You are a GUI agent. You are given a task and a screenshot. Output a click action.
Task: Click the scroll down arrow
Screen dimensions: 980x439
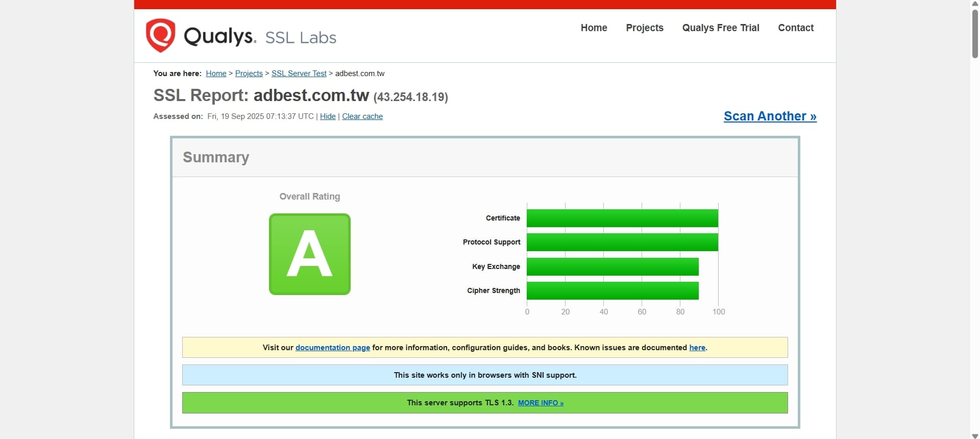pyautogui.click(x=974, y=435)
